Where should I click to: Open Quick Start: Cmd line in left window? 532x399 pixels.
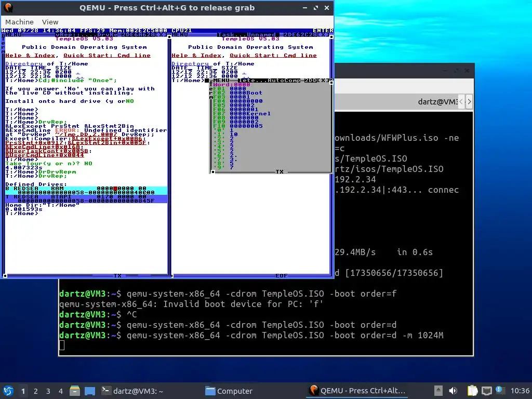(107, 55)
